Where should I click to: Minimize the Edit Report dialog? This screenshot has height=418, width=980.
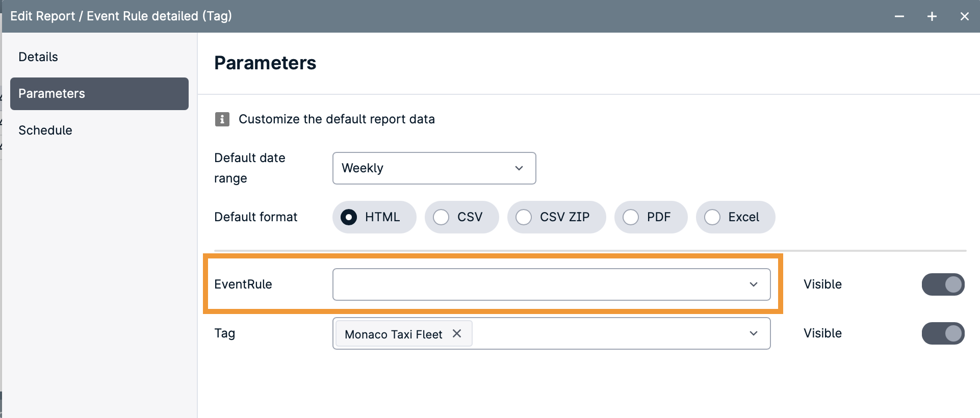click(899, 16)
